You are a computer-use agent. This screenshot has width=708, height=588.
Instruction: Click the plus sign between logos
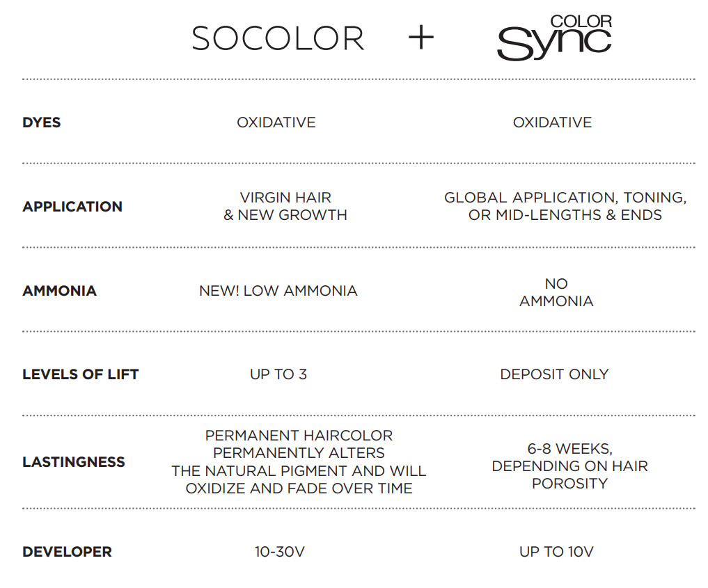pos(420,38)
